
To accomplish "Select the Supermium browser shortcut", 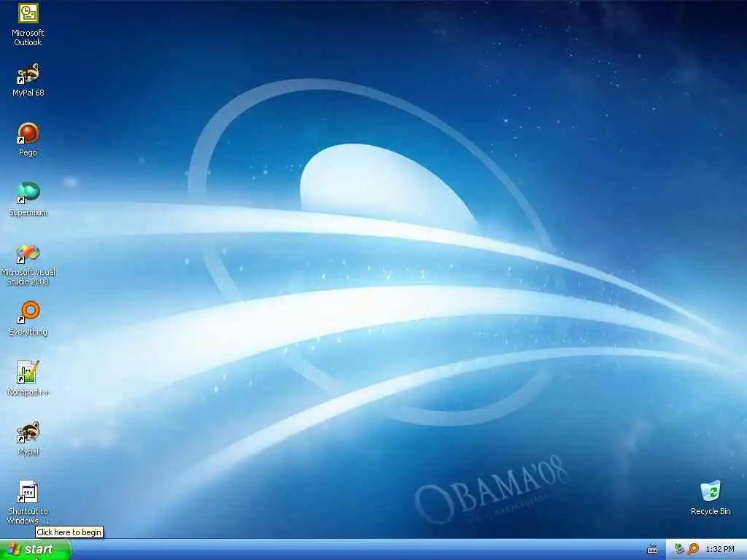I will 28,193.
